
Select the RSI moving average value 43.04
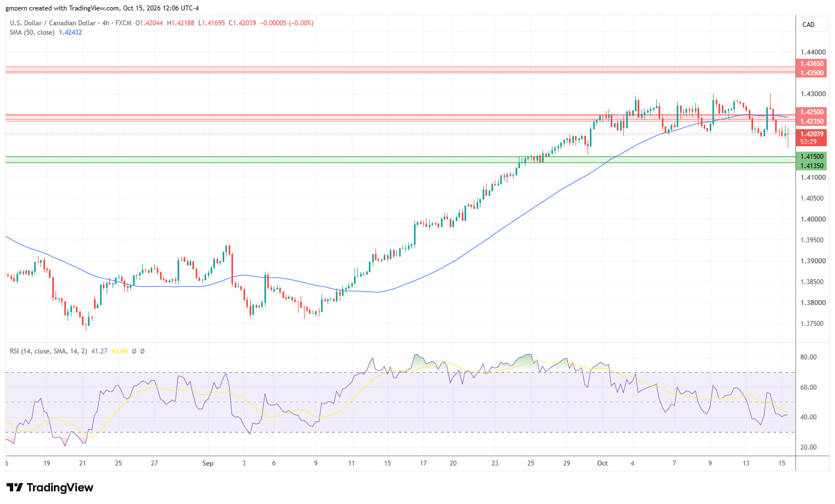point(119,351)
